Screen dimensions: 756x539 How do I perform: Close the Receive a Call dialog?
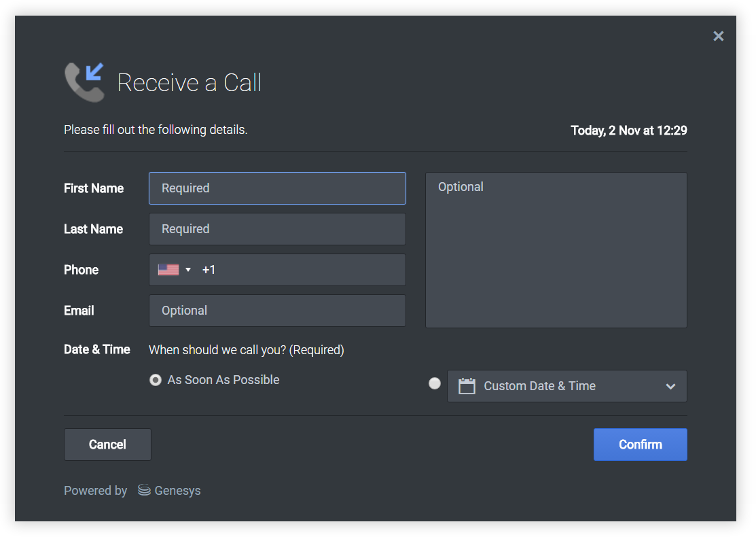(718, 36)
